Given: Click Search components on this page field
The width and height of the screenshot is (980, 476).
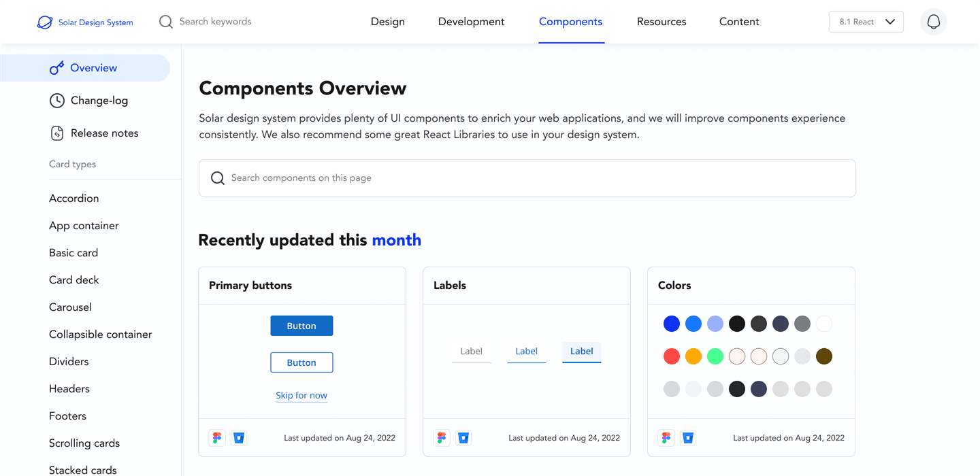Looking at the screenshot, I should click(x=527, y=178).
